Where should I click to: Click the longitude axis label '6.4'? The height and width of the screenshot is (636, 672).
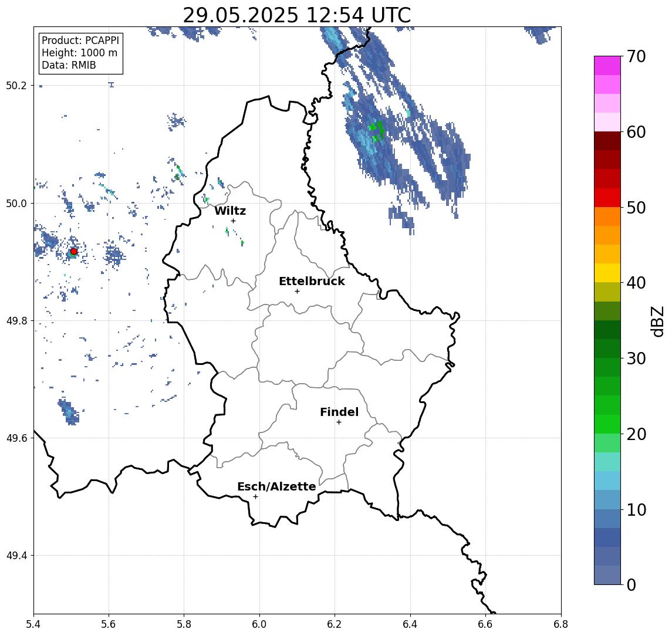point(410,624)
